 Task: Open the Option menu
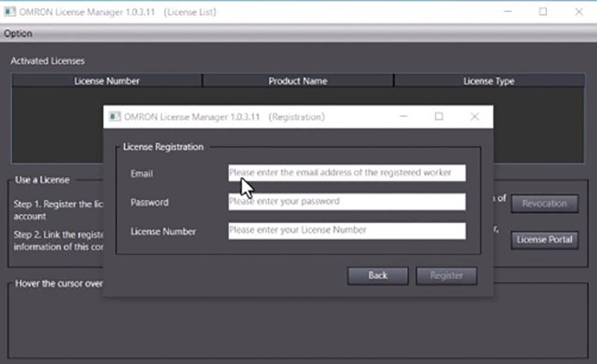pyautogui.click(x=18, y=34)
